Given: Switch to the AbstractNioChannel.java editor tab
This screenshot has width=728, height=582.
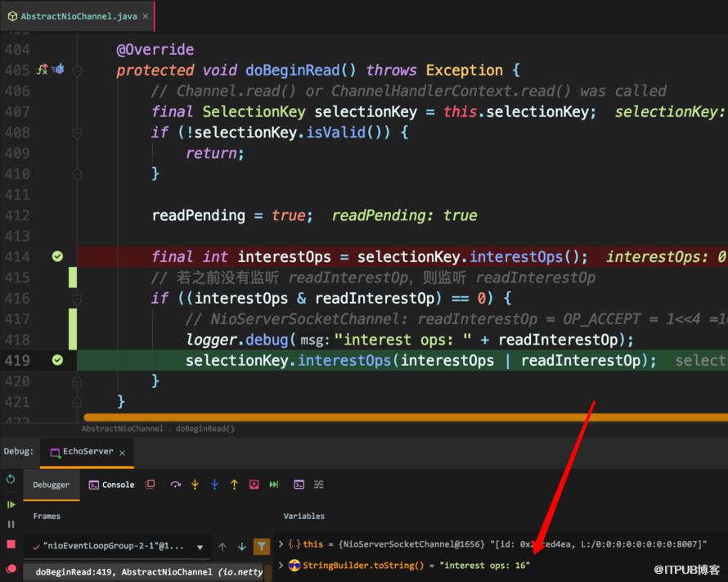Looking at the screenshot, I should pyautogui.click(x=79, y=16).
